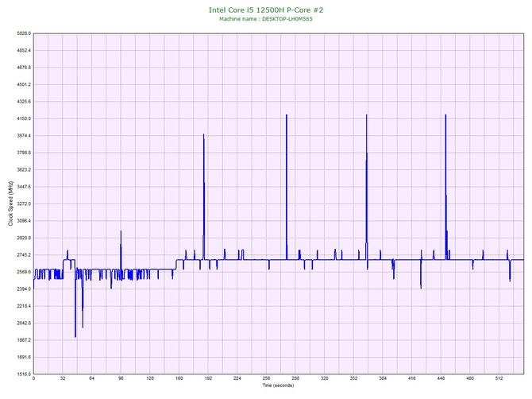532x399 pixels.
Task: Click the machine name DESKTOP-LH0M565 subtitle
Action: tap(266, 19)
